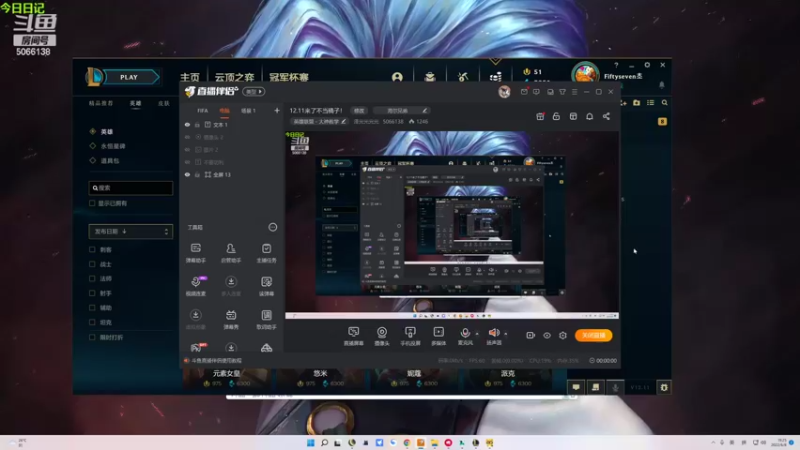Toggle visibility of 全屏 13 source
Screen dimensions: 800x450
tap(187, 174)
